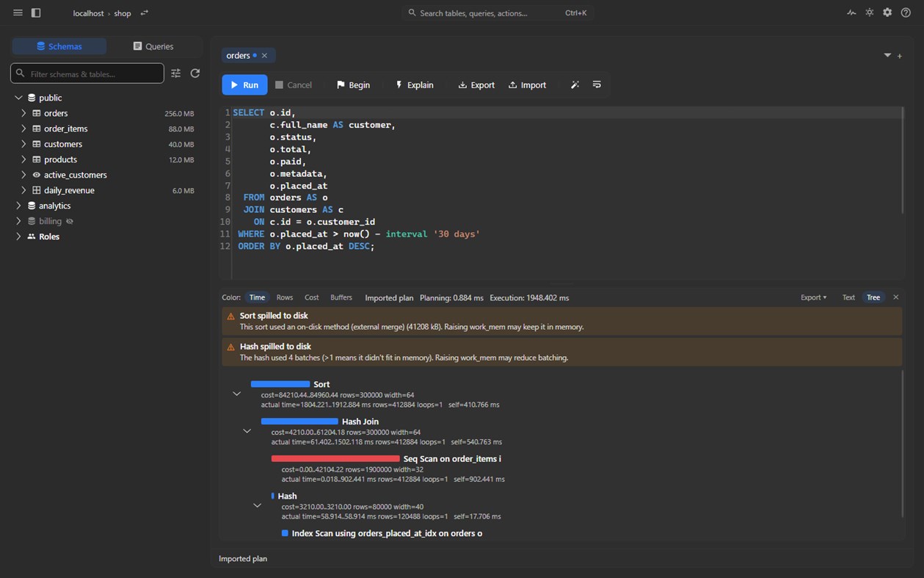Click the plan tree vertical scrollbar
This screenshot has height=578, width=924.
coord(903,444)
